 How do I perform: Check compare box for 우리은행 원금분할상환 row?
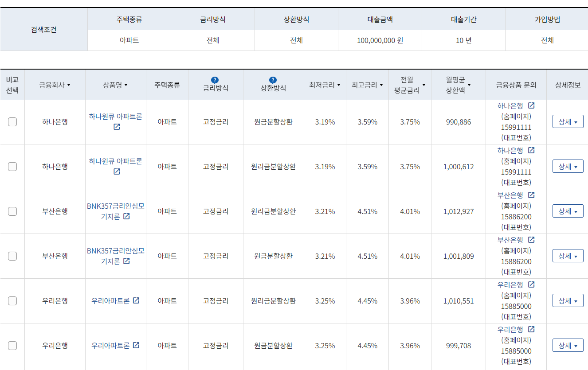(x=12, y=346)
